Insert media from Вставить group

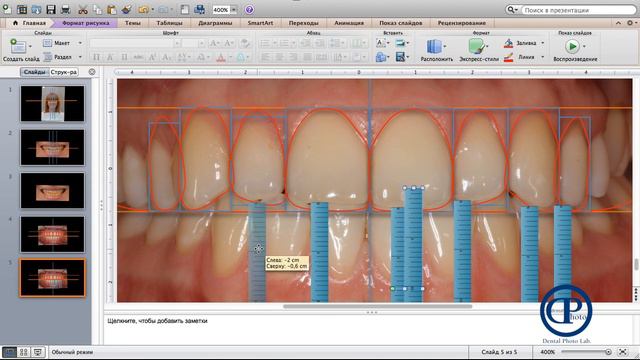click(x=400, y=57)
